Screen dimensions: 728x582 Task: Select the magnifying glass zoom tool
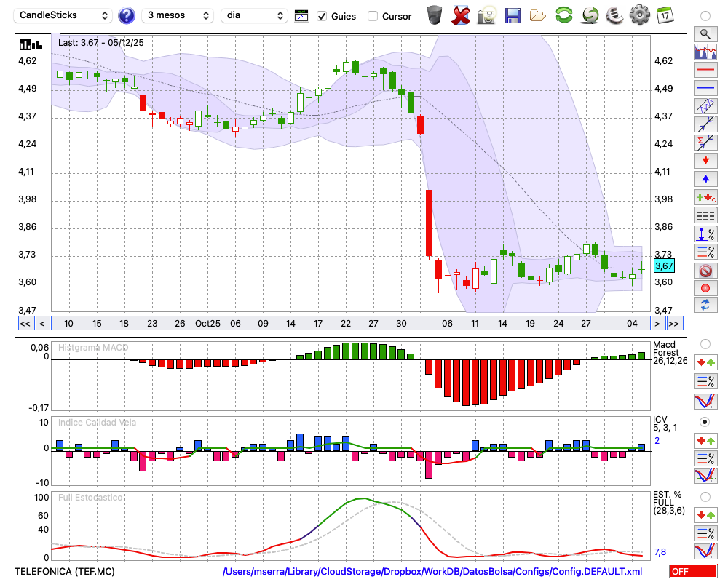(x=705, y=33)
